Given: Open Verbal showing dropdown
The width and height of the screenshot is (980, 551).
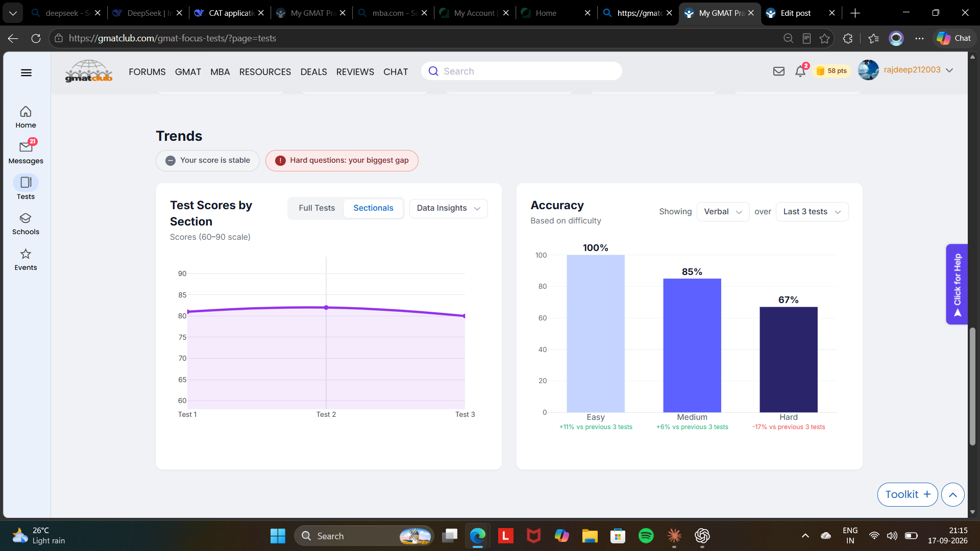Looking at the screenshot, I should pos(723,212).
